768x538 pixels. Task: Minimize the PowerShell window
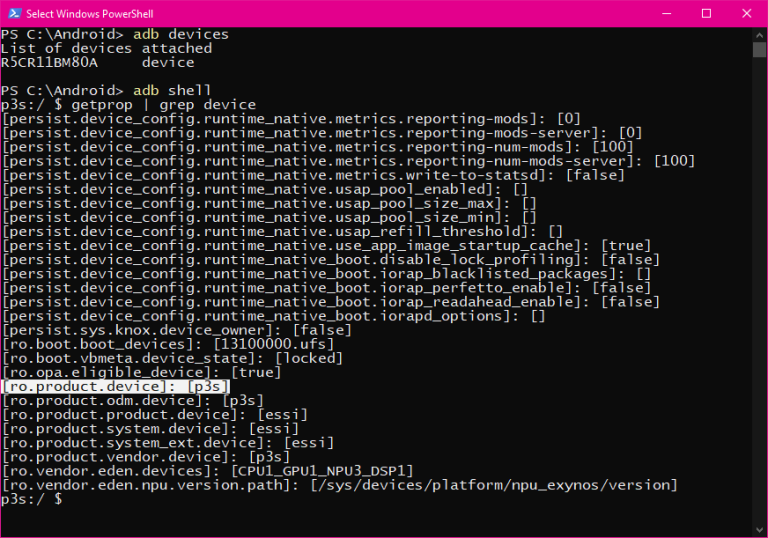666,13
